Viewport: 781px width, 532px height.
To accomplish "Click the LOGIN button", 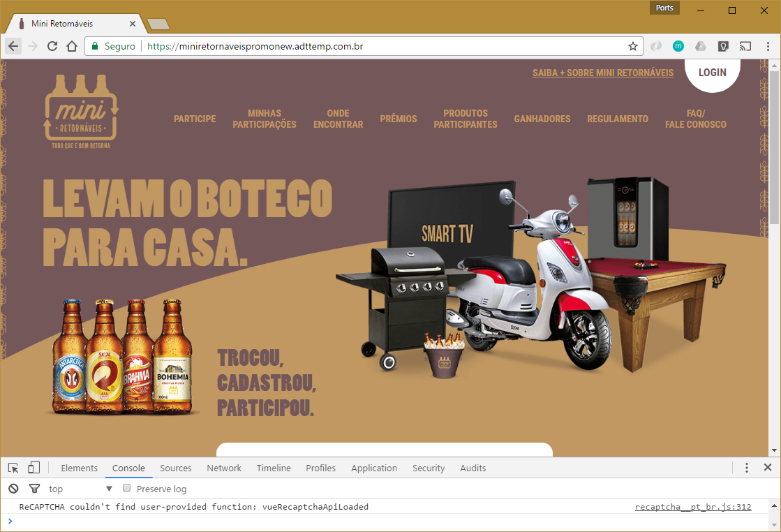I will click(x=712, y=72).
